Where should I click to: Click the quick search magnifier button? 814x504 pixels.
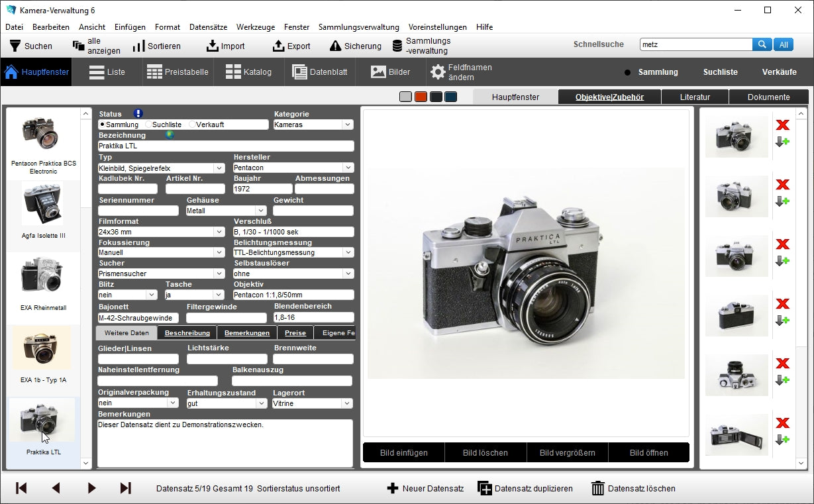pos(762,44)
